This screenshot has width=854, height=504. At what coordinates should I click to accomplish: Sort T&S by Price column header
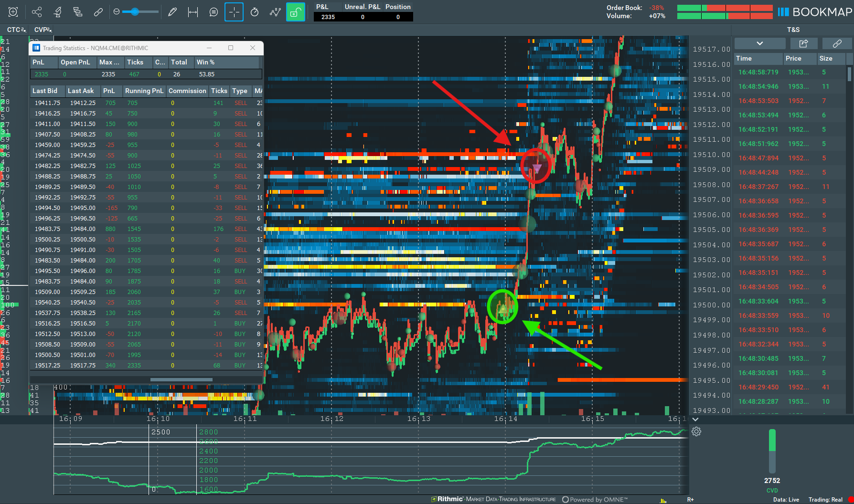click(800, 58)
